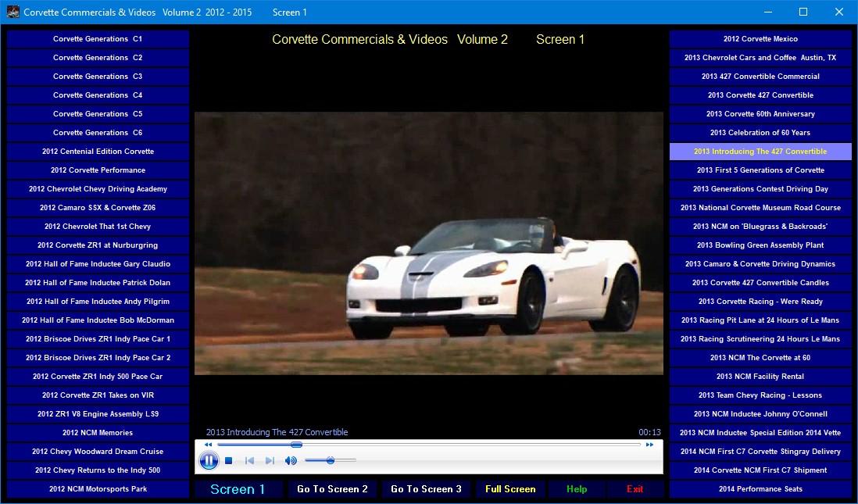The width and height of the screenshot is (858, 504).
Task: Skip to previous track button
Action: pos(249,461)
